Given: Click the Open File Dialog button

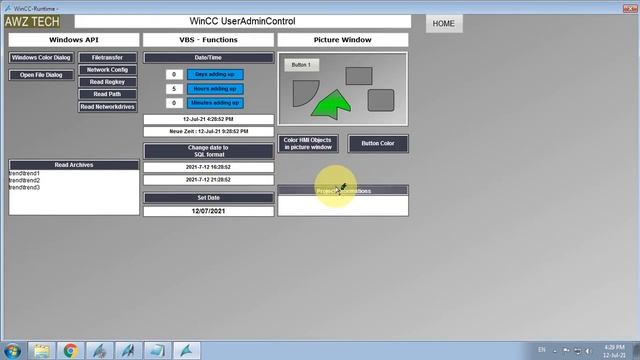Looking at the screenshot, I should click(41, 75).
